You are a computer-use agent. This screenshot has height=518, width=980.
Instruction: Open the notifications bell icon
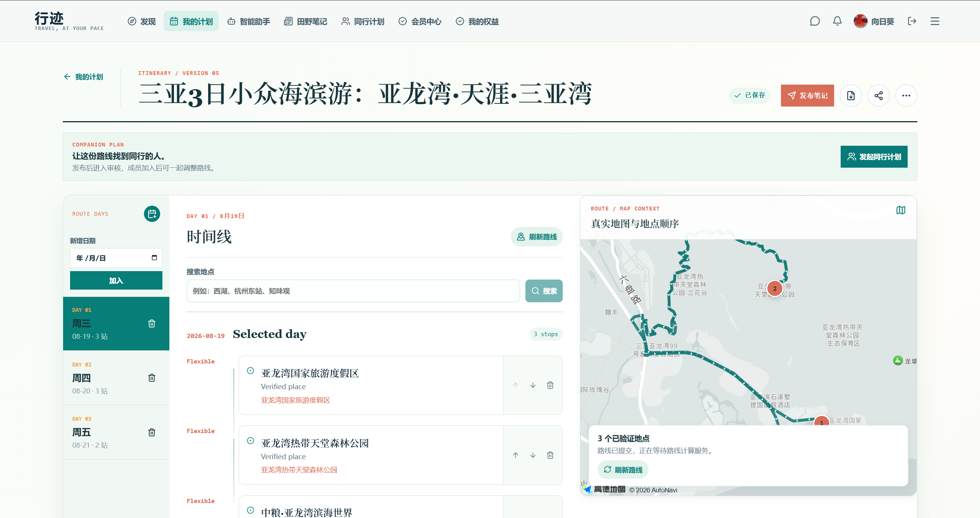coord(837,21)
